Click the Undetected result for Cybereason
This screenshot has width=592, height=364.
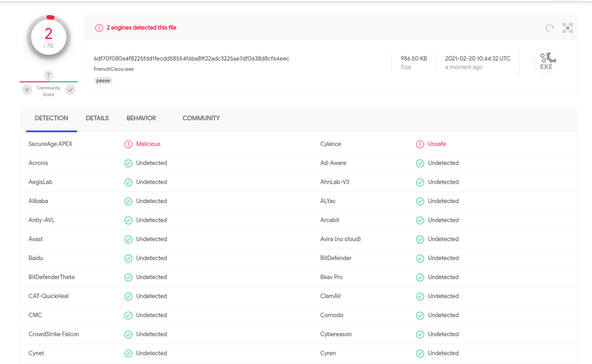(444, 334)
